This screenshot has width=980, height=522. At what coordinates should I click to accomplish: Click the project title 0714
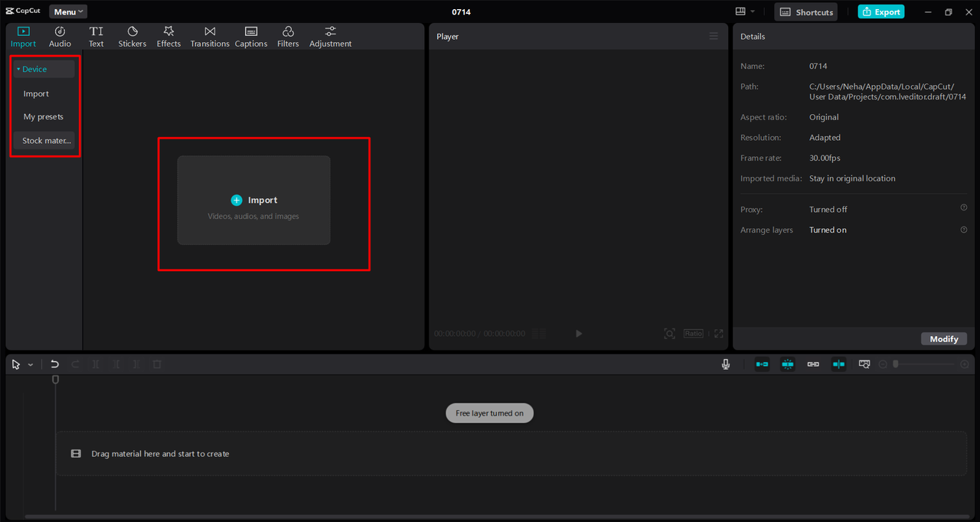[x=461, y=12]
